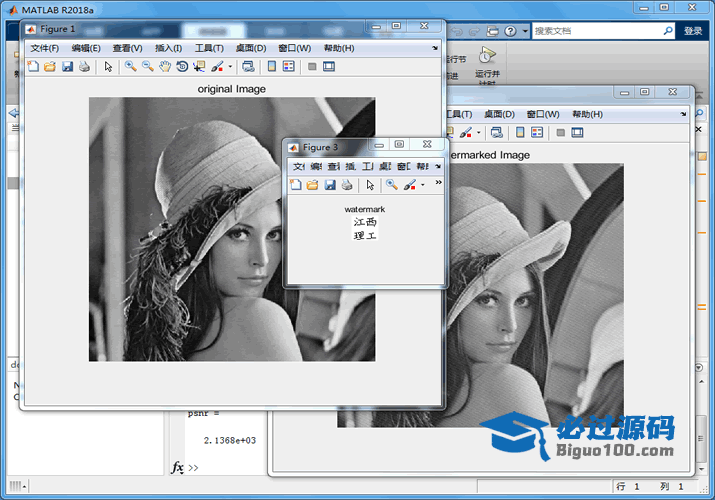Activate Zoom In tool in Figure 1

pos(131,67)
